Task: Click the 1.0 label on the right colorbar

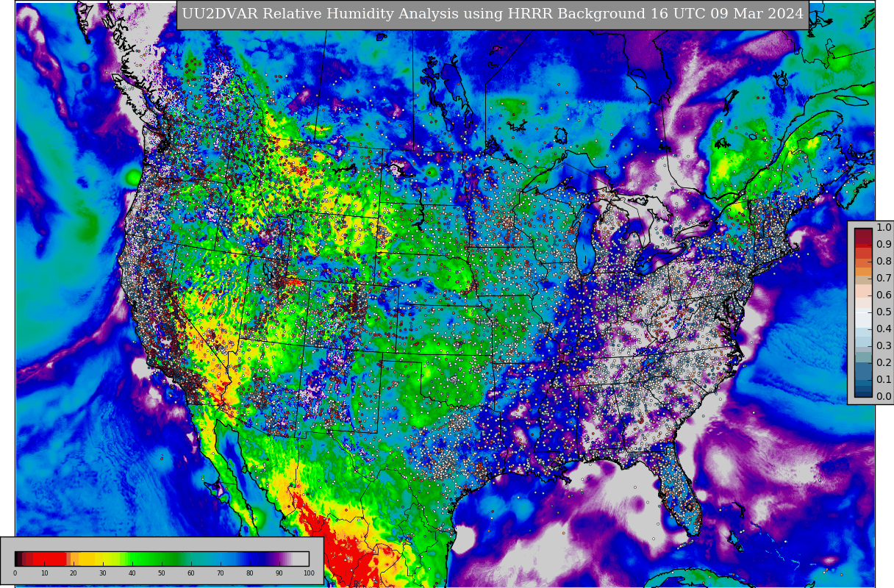Action: tap(884, 228)
